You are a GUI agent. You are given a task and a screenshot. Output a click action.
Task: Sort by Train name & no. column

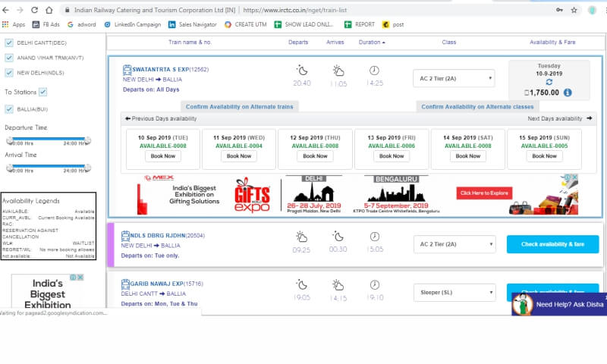tap(190, 42)
